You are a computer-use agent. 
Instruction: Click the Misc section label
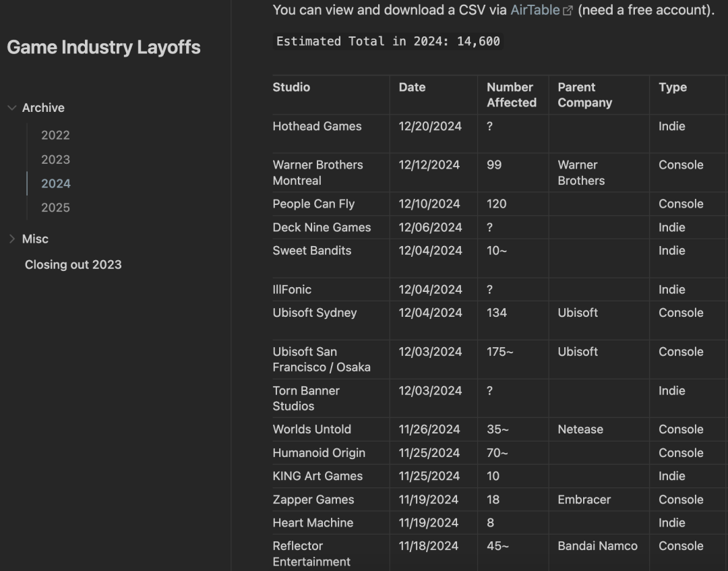coord(35,239)
